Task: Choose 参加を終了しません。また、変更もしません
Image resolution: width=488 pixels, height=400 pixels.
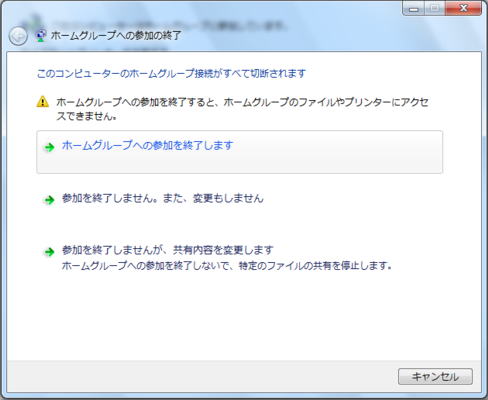Action: pos(163,199)
